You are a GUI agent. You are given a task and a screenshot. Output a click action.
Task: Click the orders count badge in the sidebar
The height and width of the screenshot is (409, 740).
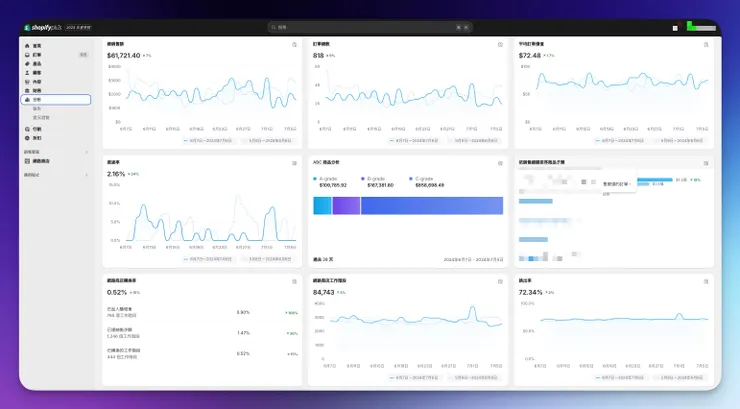coord(84,55)
